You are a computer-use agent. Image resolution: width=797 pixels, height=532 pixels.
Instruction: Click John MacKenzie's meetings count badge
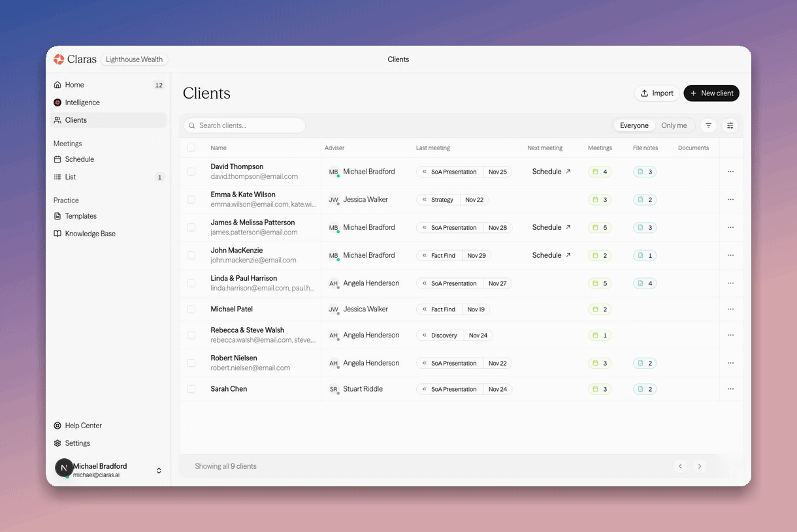tap(600, 255)
